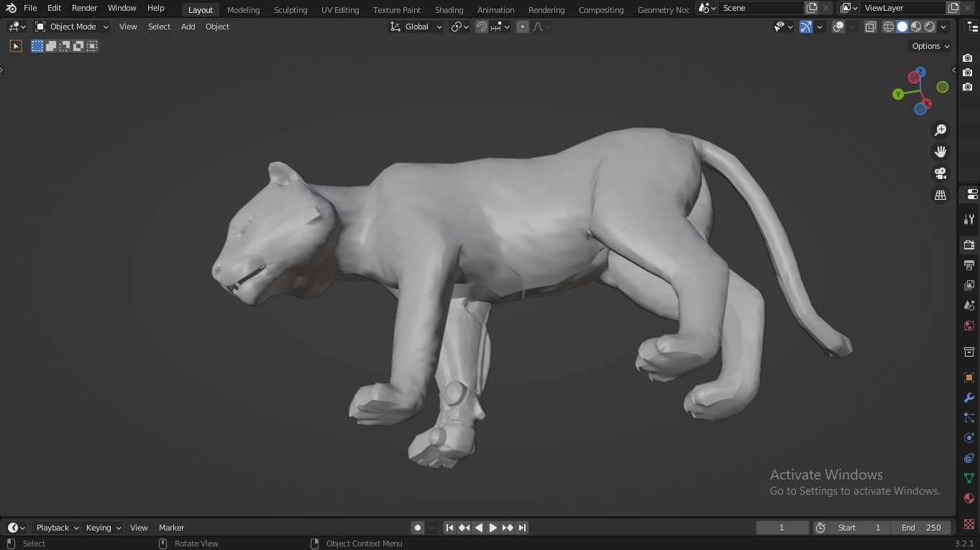Click the current frame field showing 1
The height and width of the screenshot is (550, 980).
click(x=782, y=528)
